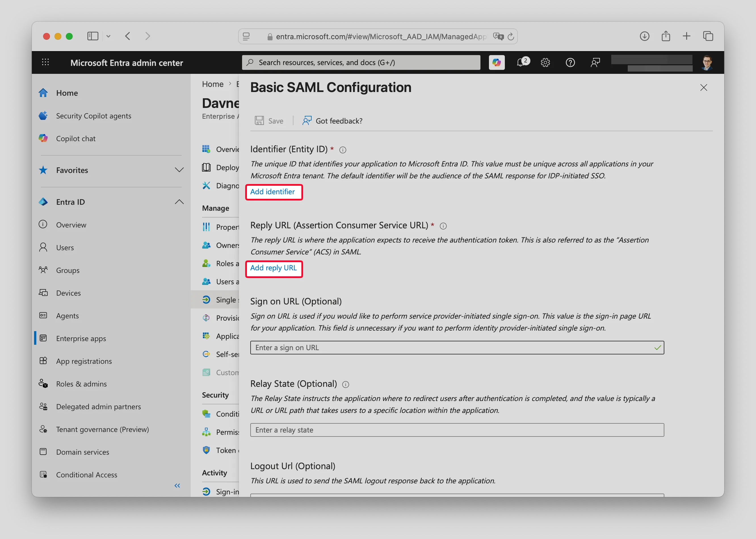Click the Reply URL info icon

[x=443, y=226]
